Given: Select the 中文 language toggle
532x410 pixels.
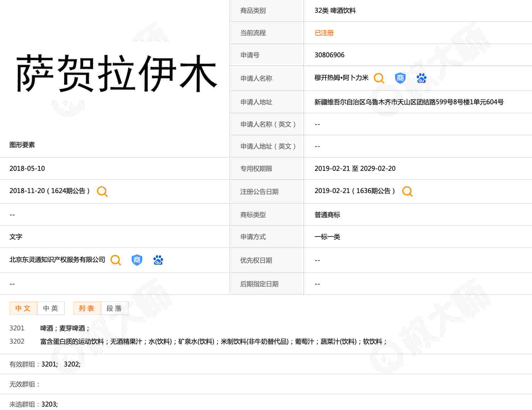Looking at the screenshot, I should pos(23,308).
